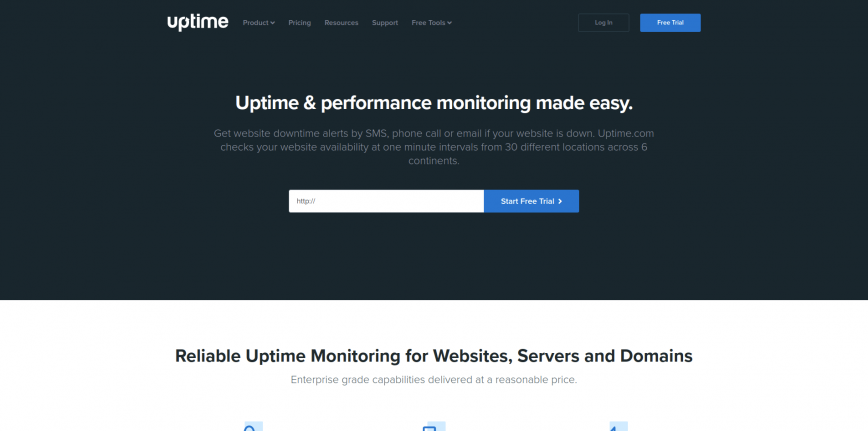Click the Free Trial header button

[x=670, y=23]
